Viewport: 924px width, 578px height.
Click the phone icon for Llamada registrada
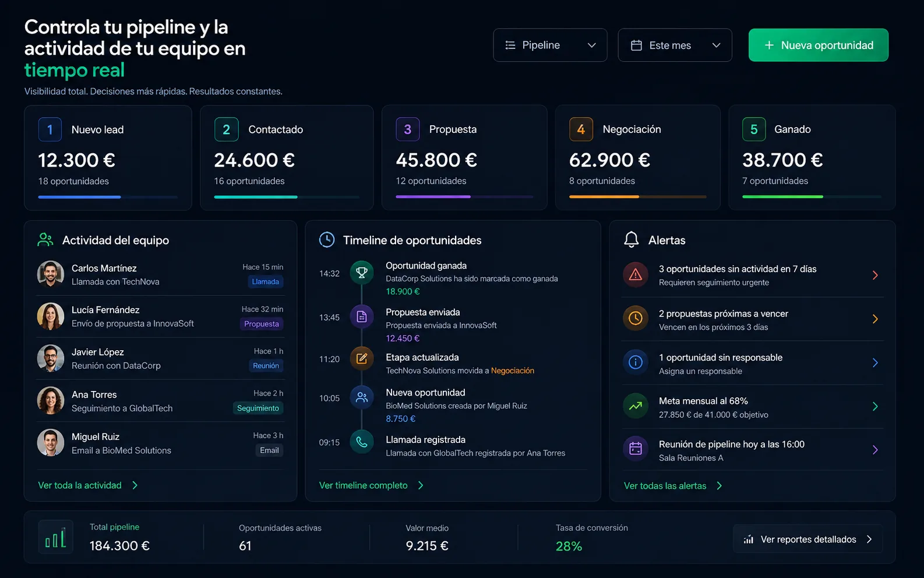coord(362,442)
